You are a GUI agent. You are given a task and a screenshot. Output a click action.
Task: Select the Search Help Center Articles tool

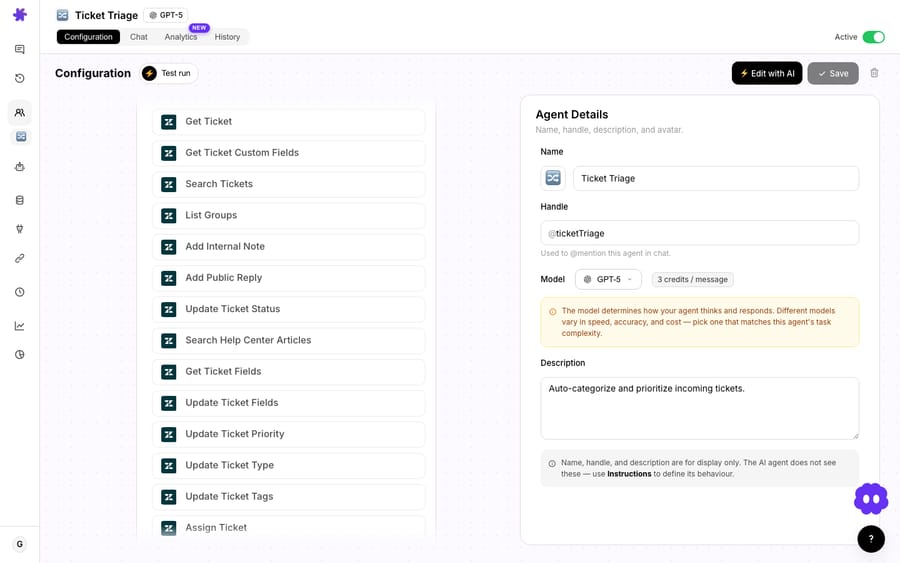coord(289,340)
